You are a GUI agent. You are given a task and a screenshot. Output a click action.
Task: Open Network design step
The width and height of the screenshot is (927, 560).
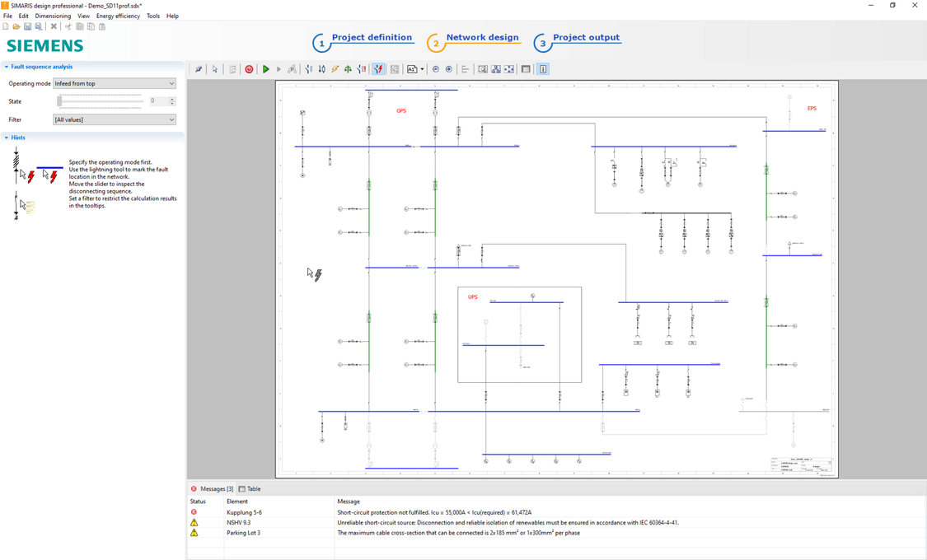point(483,37)
